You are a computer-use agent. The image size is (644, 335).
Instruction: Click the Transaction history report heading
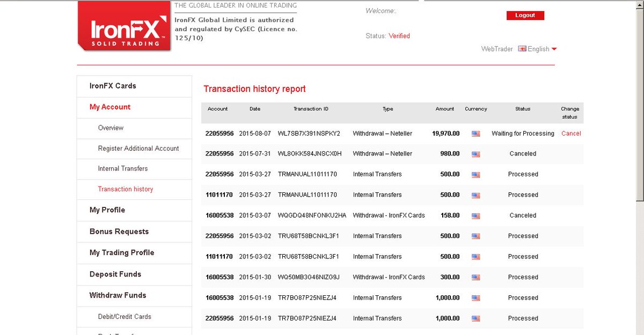pyautogui.click(x=254, y=89)
